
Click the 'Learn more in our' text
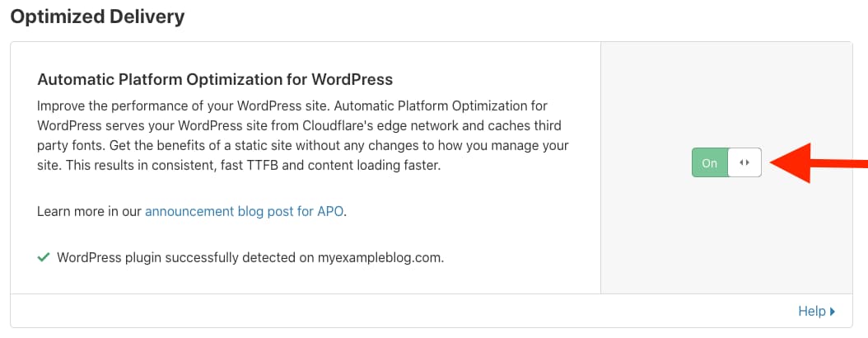point(89,211)
